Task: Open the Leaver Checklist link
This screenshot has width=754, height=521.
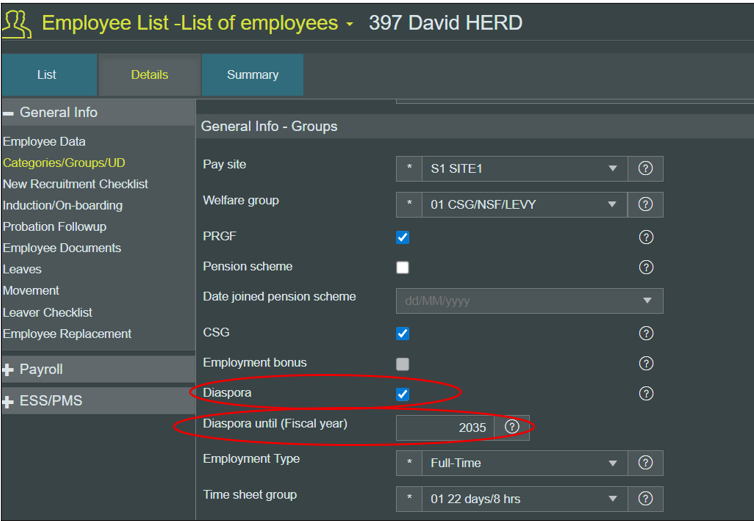Action: [47, 312]
